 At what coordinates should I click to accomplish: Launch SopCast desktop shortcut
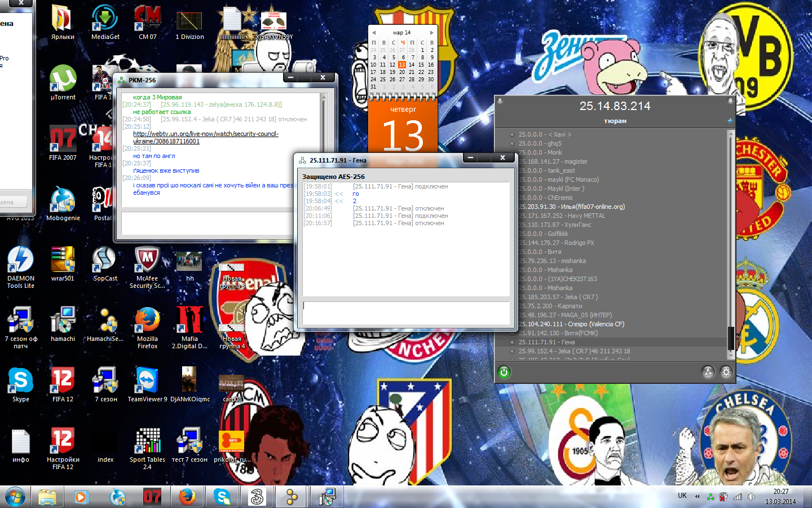[105, 264]
